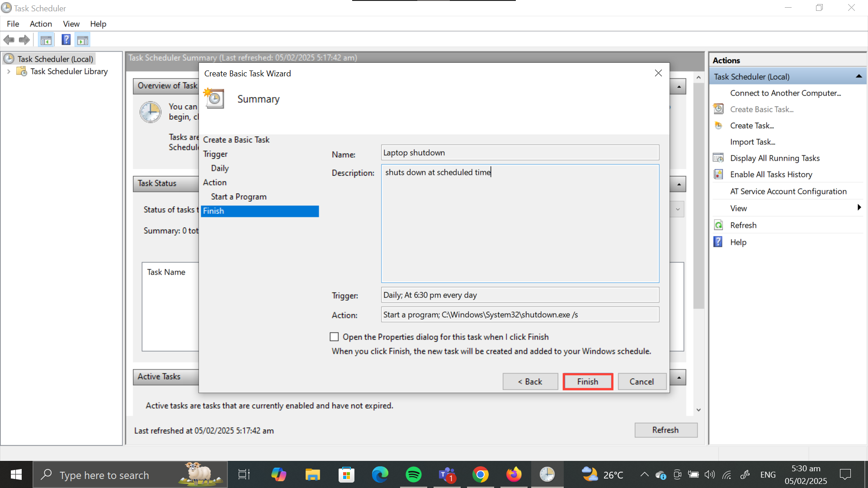
Task: Click the show/hide console tree icon
Action: (46, 40)
